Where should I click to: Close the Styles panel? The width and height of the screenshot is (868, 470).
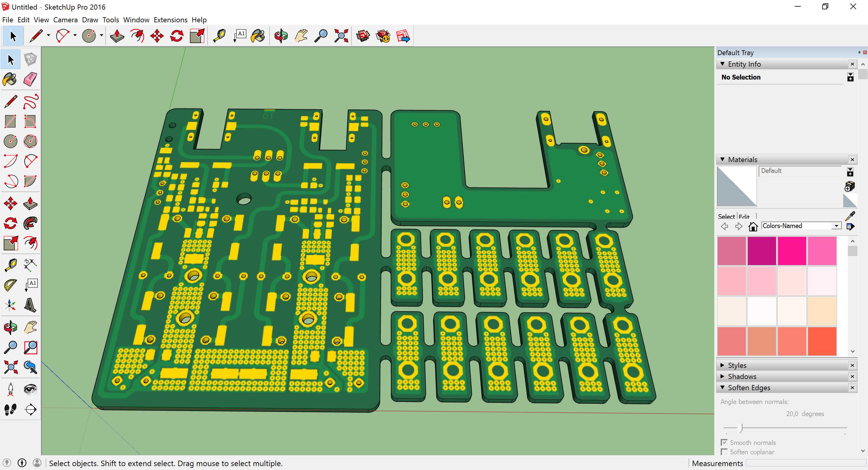(853, 365)
